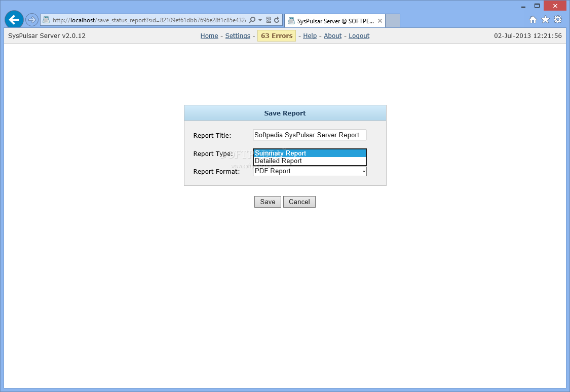
Task: Click the SysPulsar Server v2.0.12 title text
Action: tap(47, 35)
